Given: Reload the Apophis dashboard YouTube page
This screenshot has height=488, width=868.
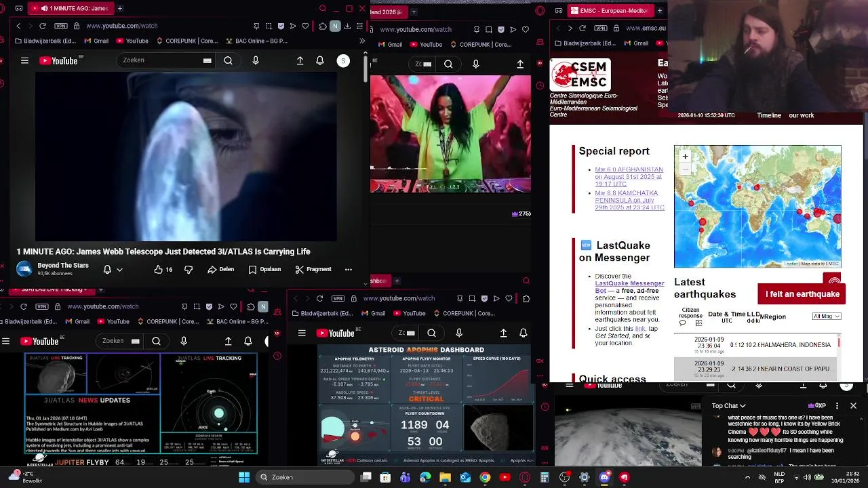Looking at the screenshot, I should pyautogui.click(x=319, y=298).
